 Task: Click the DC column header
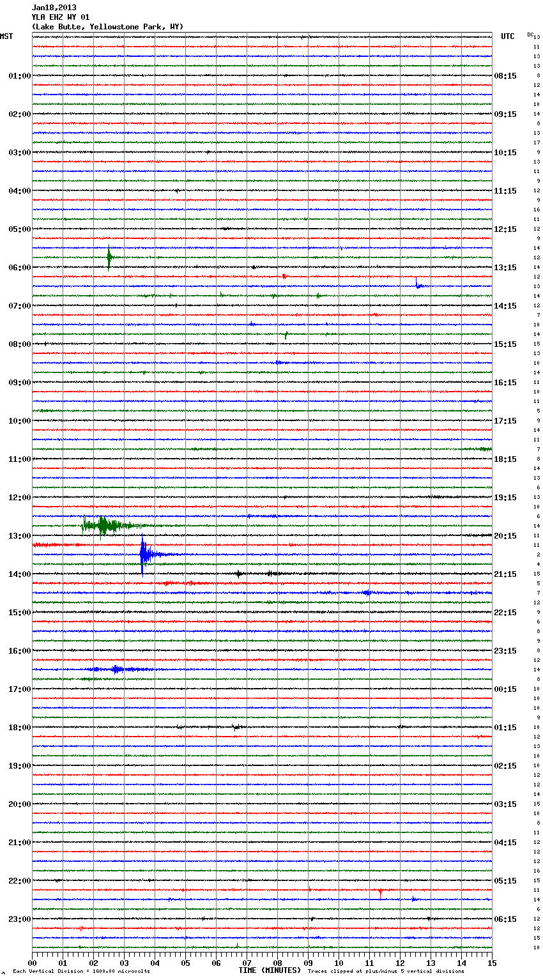coord(530,34)
